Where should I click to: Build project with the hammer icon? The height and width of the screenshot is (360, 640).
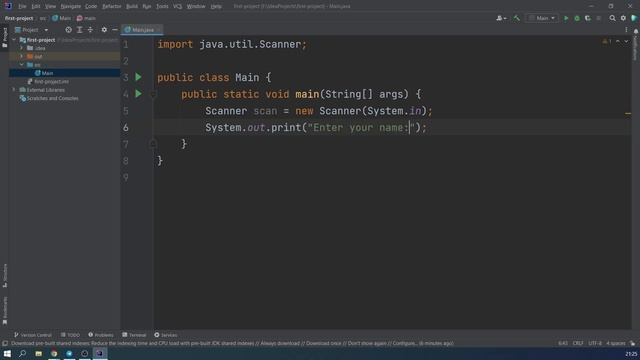tap(516, 18)
